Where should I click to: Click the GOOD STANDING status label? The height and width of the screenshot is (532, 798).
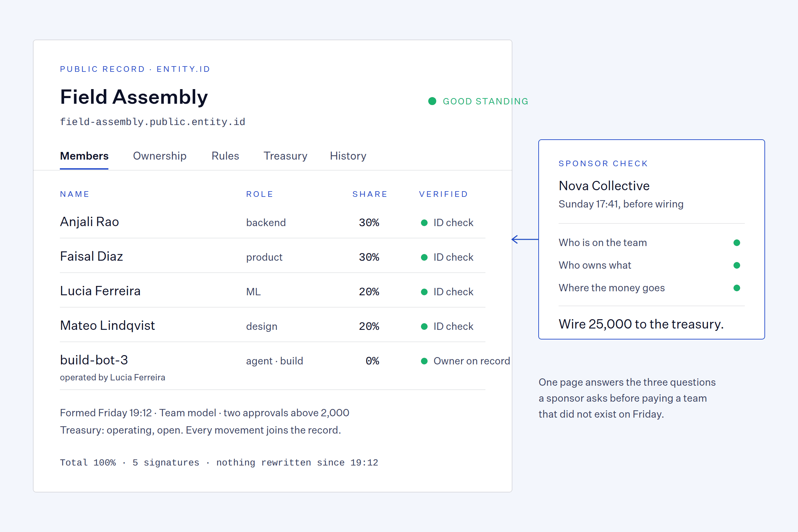485,101
